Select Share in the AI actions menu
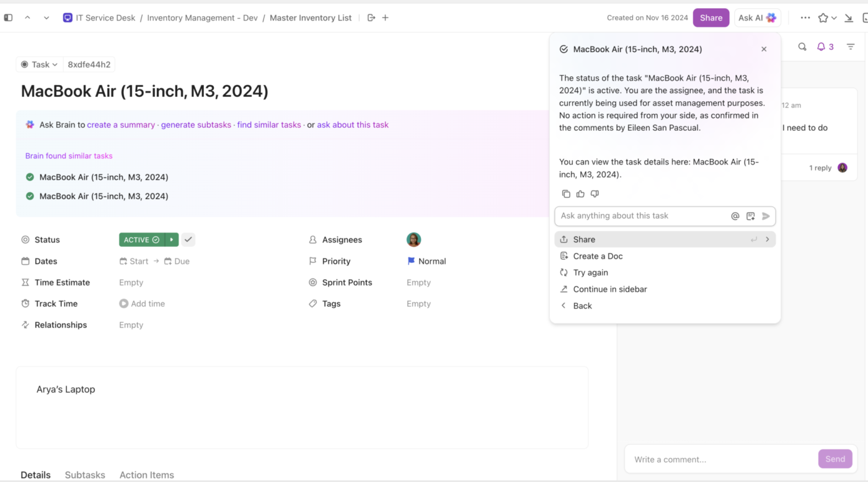868x482 pixels. point(665,239)
